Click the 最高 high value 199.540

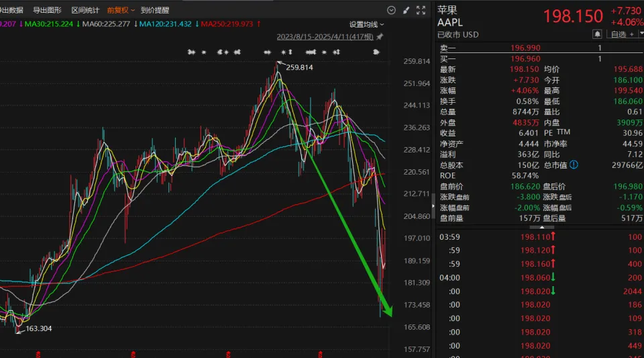tap(628, 91)
